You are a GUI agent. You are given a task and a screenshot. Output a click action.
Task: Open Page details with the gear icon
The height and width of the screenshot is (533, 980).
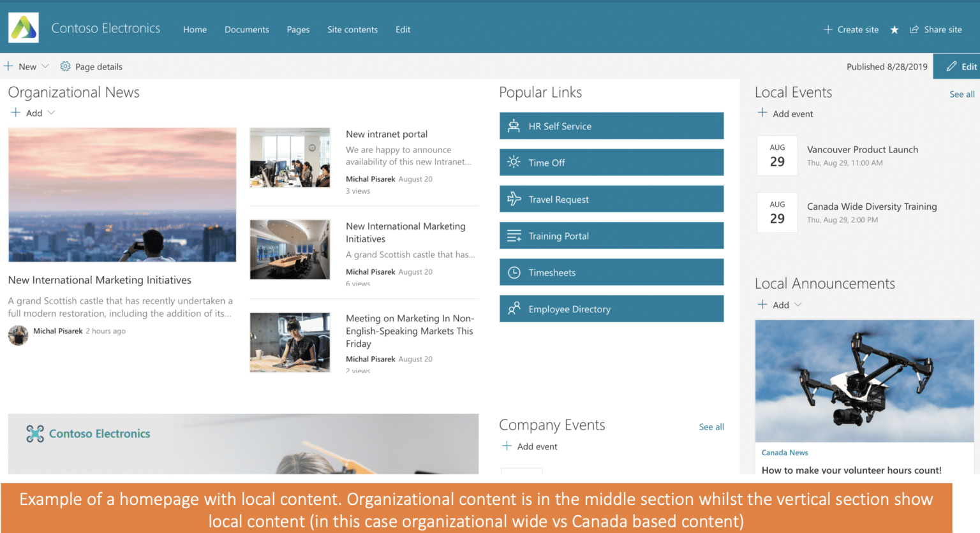(64, 66)
